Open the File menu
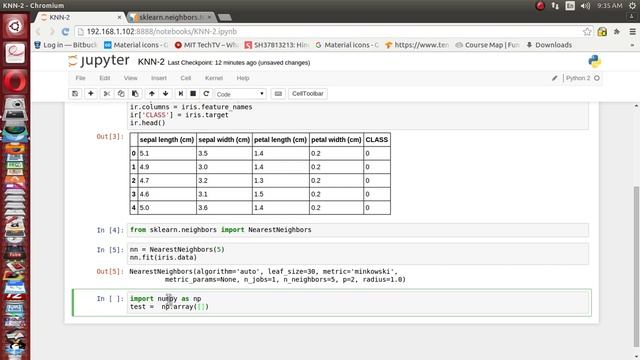Screen dimensions: 640x360 (x=80, y=78)
